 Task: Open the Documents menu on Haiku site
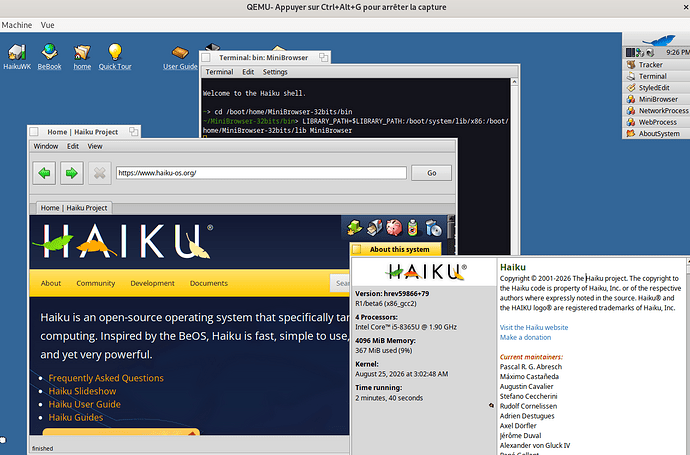pyautogui.click(x=209, y=283)
